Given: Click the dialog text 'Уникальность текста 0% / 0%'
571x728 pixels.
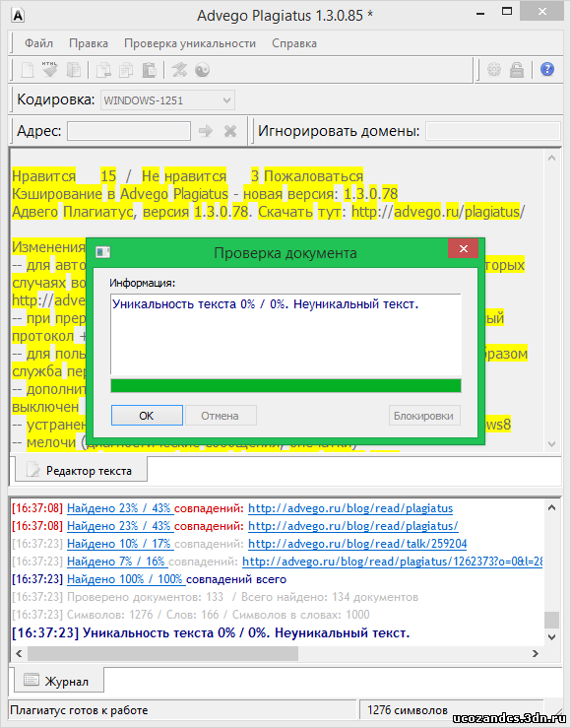Looking at the screenshot, I should point(198,304).
